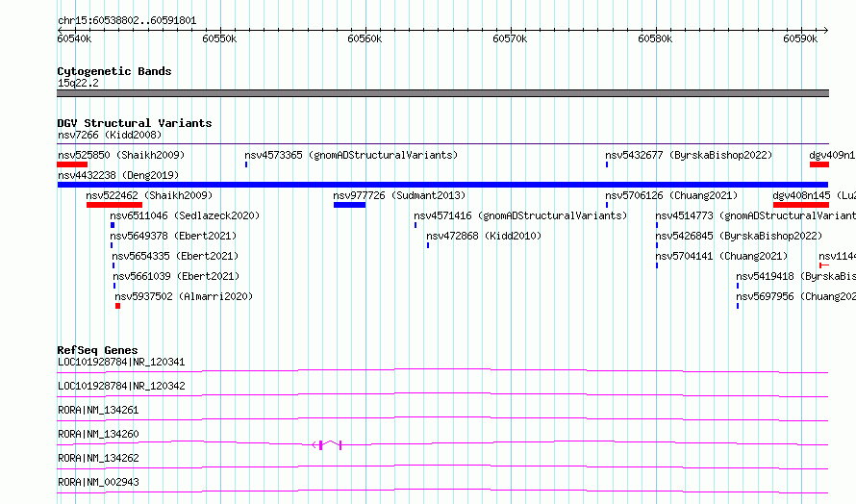Click the DGV Structural Variants track heading
The width and height of the screenshot is (856, 504).
coord(135,123)
